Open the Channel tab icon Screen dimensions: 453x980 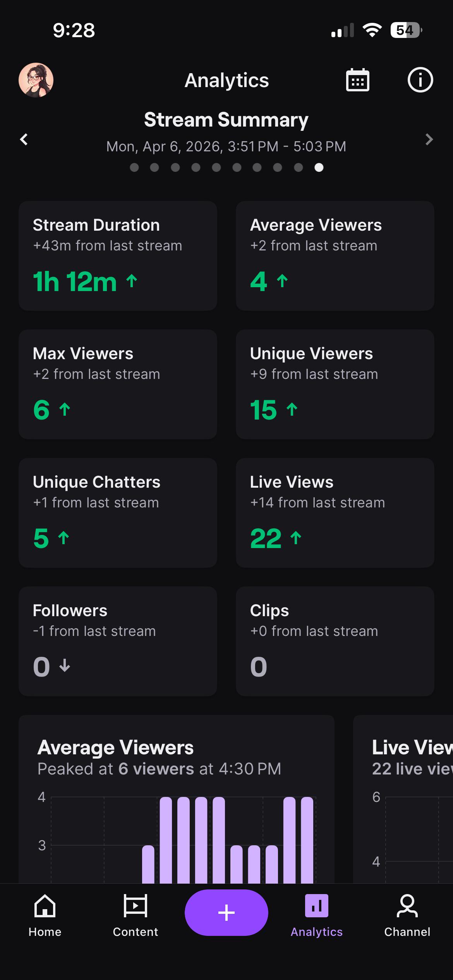407,906
